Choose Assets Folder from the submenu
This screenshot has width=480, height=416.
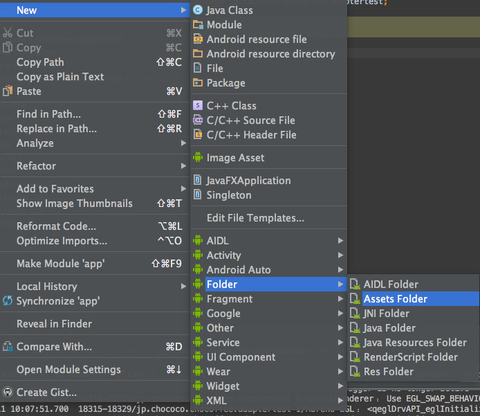click(x=413, y=299)
